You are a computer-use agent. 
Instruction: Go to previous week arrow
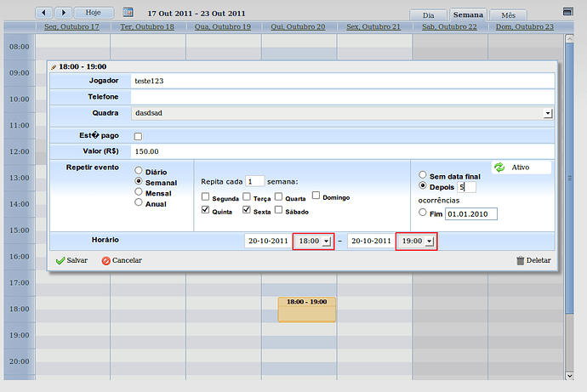click(44, 13)
